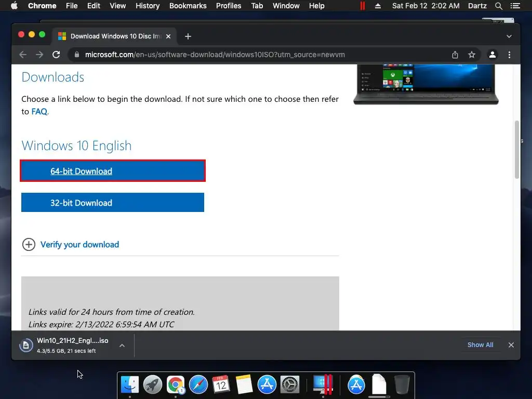This screenshot has width=532, height=399.
Task: Click the Dartz user name
Action: point(477,6)
